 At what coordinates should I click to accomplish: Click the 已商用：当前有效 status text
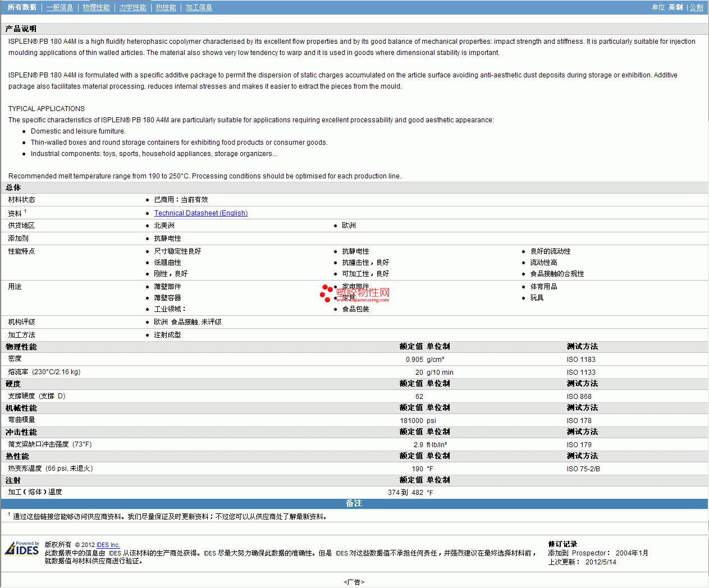click(181, 200)
